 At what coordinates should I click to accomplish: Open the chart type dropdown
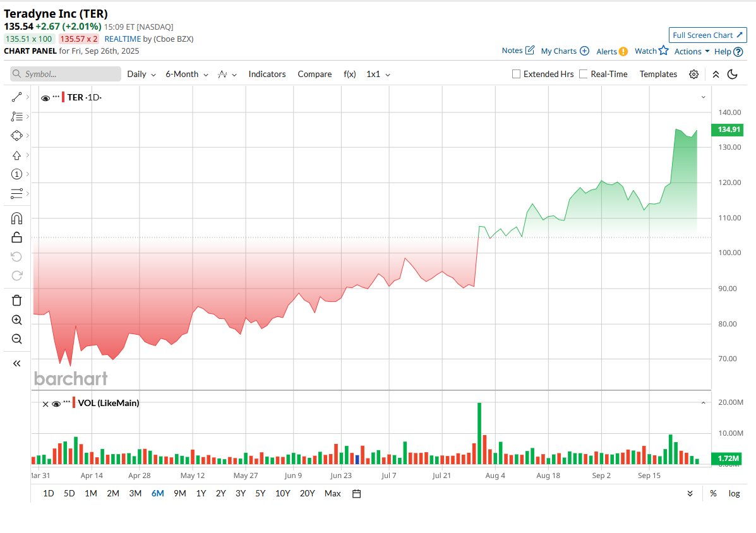(227, 75)
